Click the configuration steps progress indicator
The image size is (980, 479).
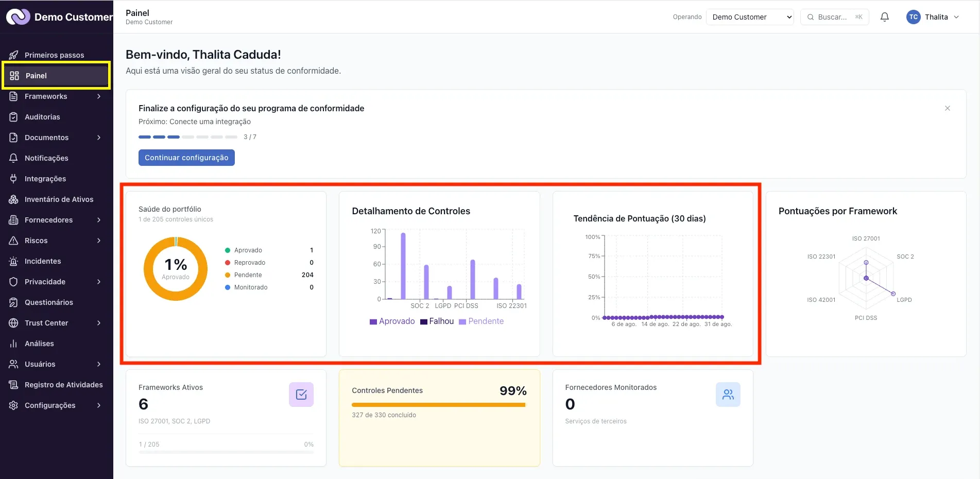pyautogui.click(x=188, y=137)
